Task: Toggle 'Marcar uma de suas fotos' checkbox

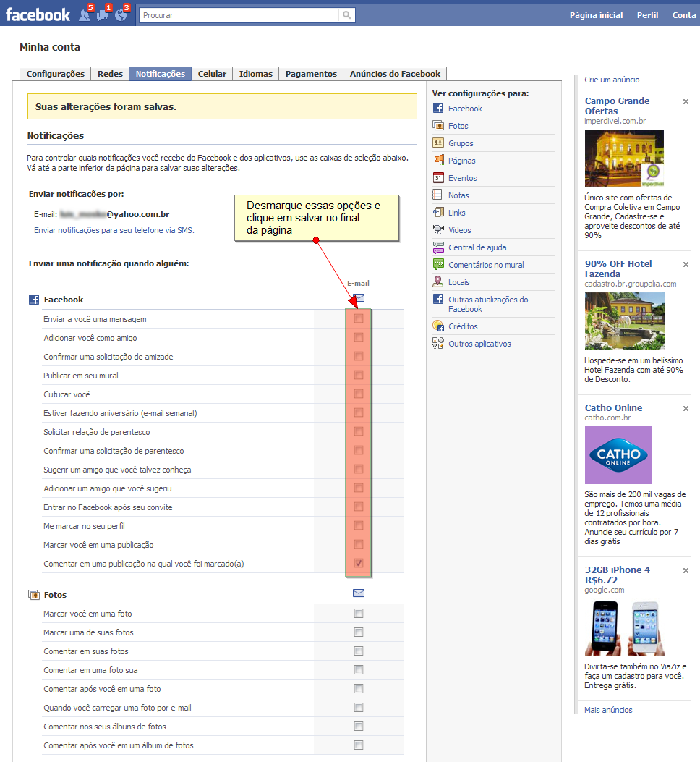Action: [359, 632]
